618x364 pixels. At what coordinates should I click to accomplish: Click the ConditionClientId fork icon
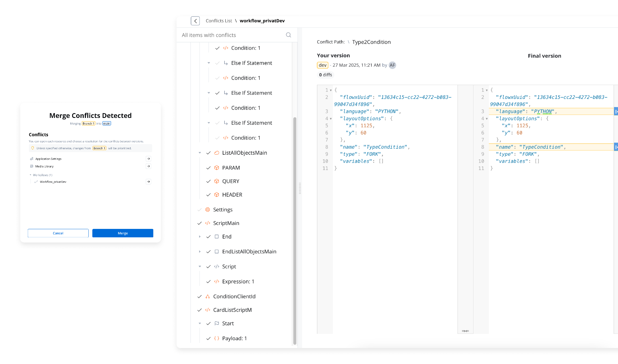[x=208, y=296]
